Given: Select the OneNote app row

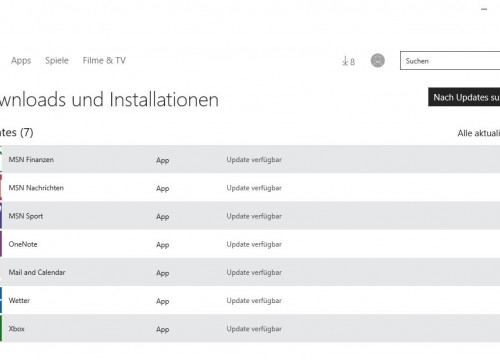Looking at the screenshot, I should click(x=250, y=244).
